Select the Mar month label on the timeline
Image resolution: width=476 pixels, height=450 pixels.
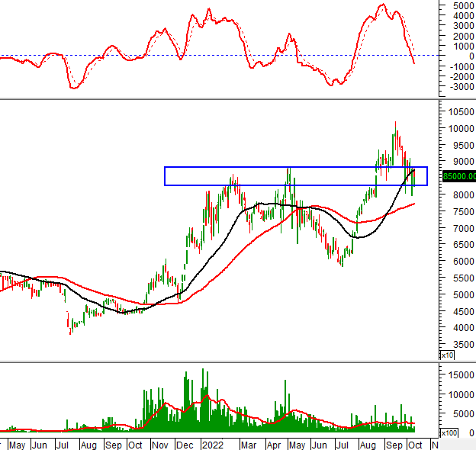[249, 445]
